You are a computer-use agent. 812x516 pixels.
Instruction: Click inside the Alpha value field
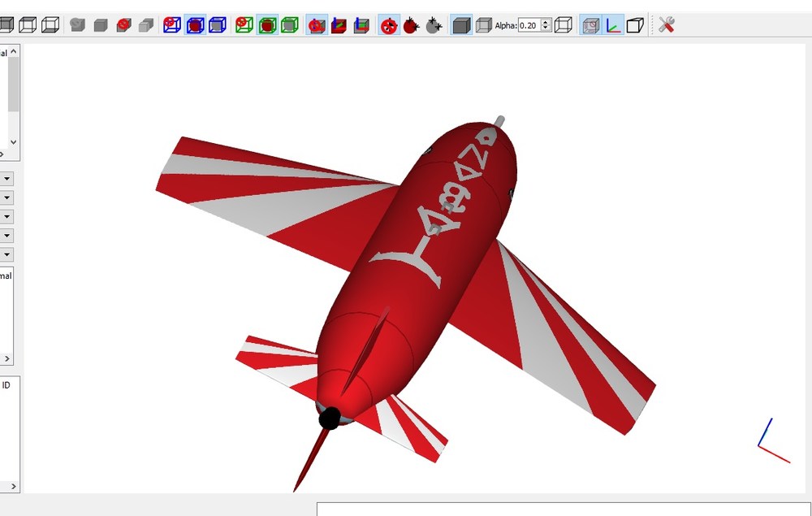(x=529, y=25)
